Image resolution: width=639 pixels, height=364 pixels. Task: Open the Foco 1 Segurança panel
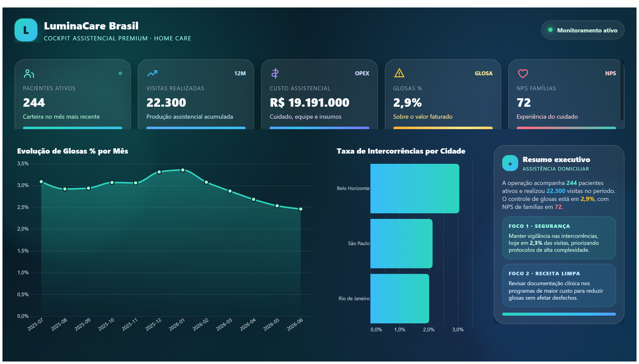click(x=559, y=238)
